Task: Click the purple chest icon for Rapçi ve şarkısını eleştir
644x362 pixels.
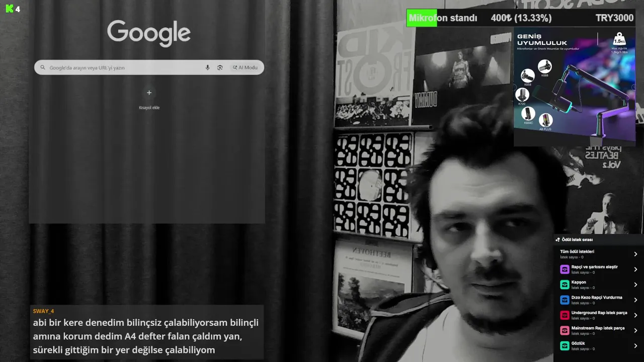Action: (x=565, y=269)
